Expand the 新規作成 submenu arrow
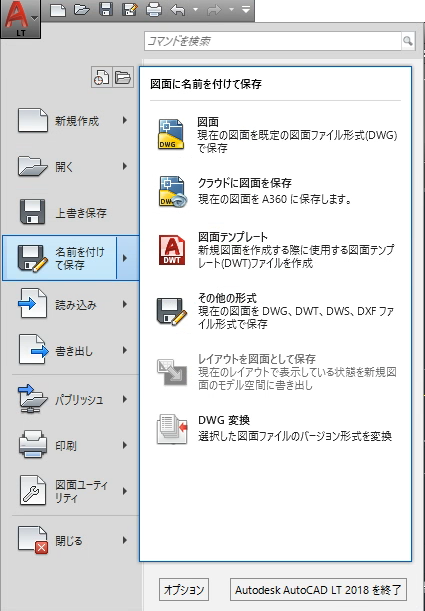This screenshot has width=425, height=611. click(125, 120)
